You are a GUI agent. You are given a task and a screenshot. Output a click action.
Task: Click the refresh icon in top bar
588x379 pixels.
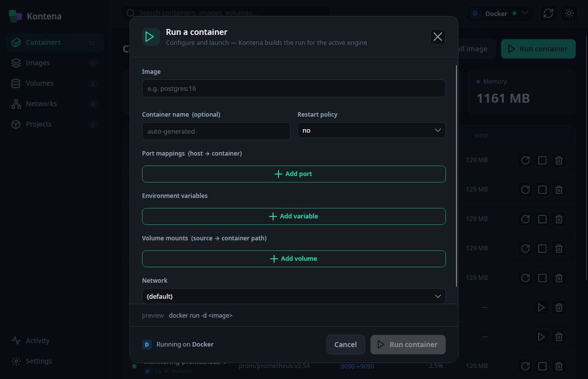pos(548,13)
